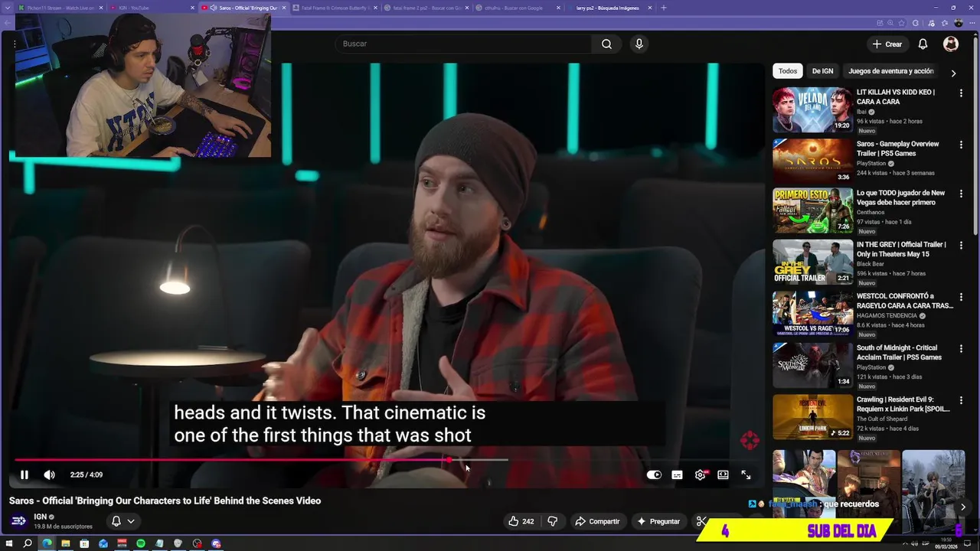Show next shorts shelf arrow
This screenshot has width=980, height=551.
click(x=962, y=507)
